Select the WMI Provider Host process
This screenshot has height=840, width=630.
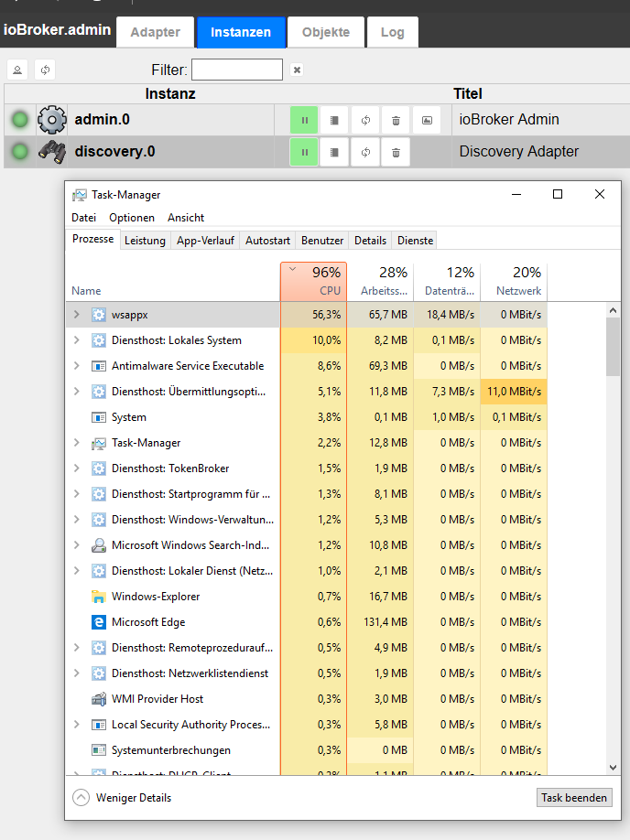(307, 699)
